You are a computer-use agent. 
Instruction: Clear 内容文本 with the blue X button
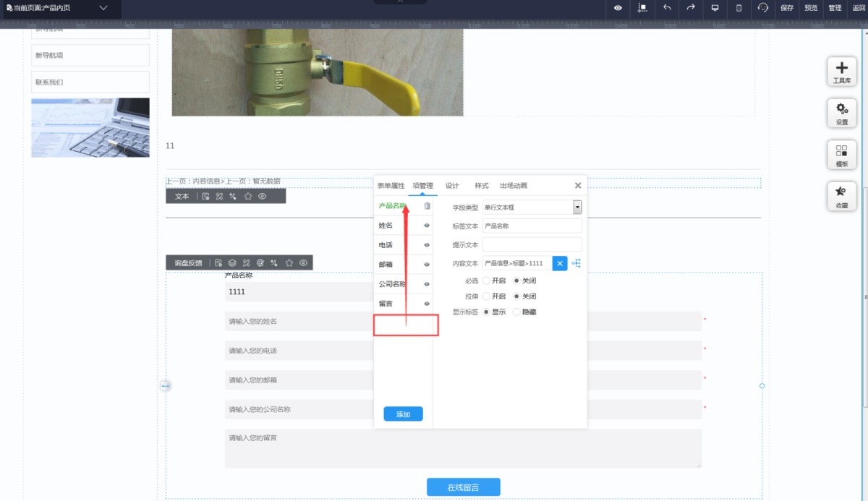click(x=559, y=263)
